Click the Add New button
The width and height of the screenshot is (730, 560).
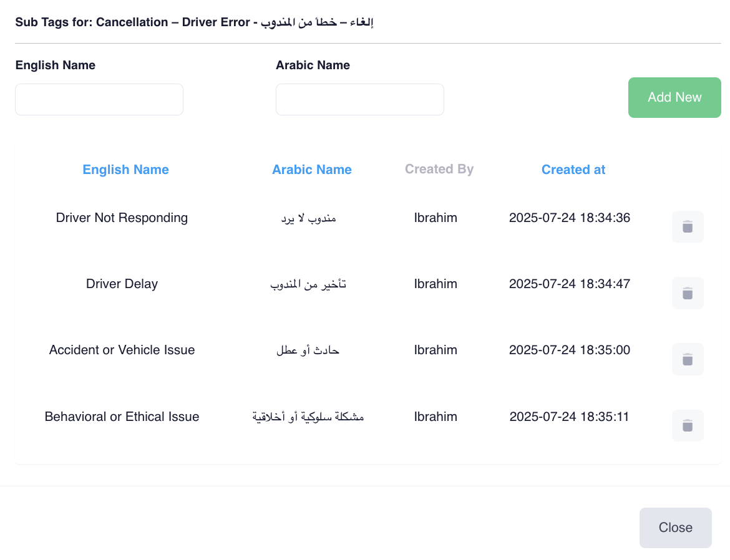pyautogui.click(x=674, y=97)
